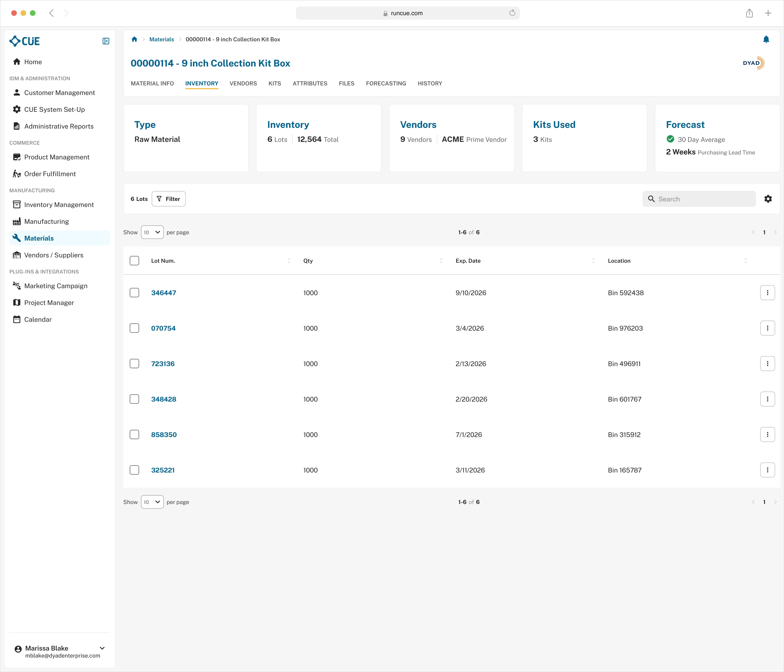Go back with browser arrow

coord(52,13)
